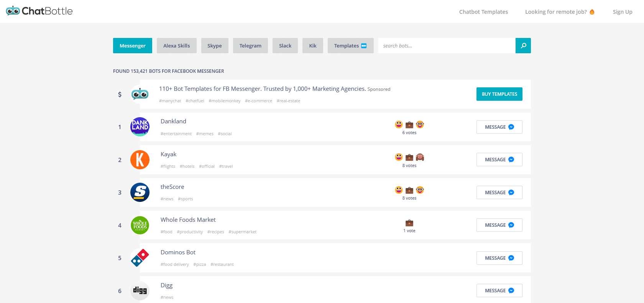Open the Templates tab

[351, 46]
